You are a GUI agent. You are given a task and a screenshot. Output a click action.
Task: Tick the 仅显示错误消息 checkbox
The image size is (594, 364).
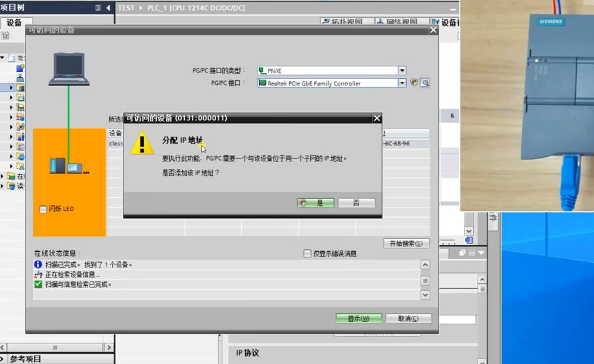pyautogui.click(x=307, y=254)
